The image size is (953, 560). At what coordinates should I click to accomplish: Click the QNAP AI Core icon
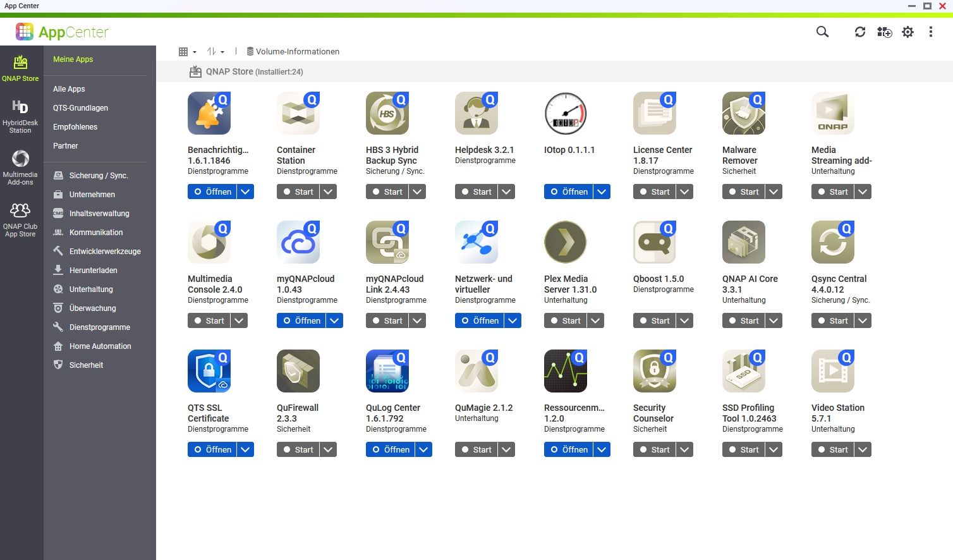click(x=744, y=242)
